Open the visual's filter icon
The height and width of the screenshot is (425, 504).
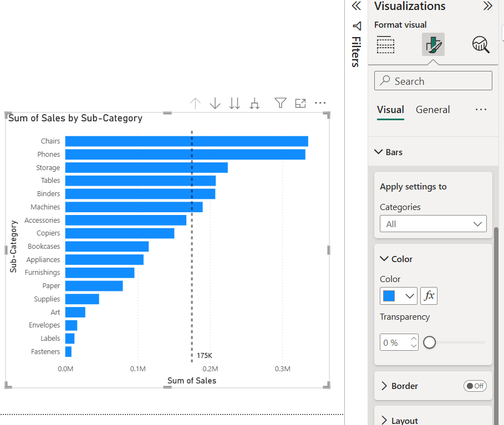pos(281,103)
